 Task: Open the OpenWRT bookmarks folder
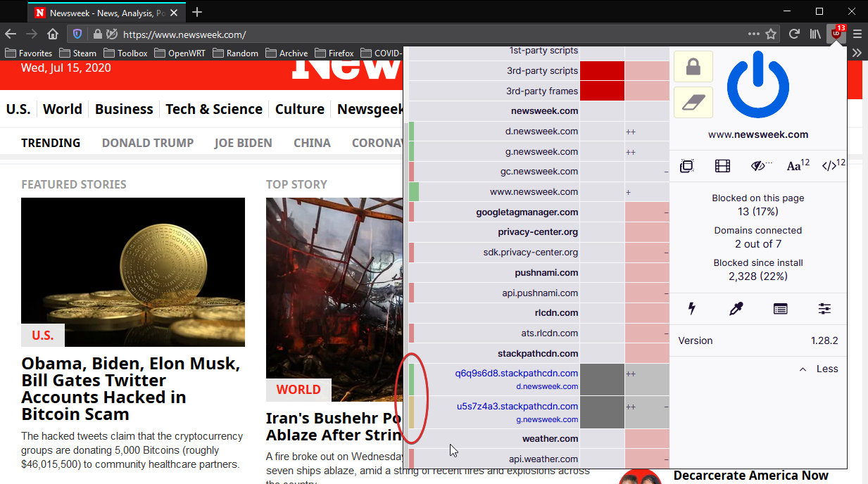[x=180, y=53]
